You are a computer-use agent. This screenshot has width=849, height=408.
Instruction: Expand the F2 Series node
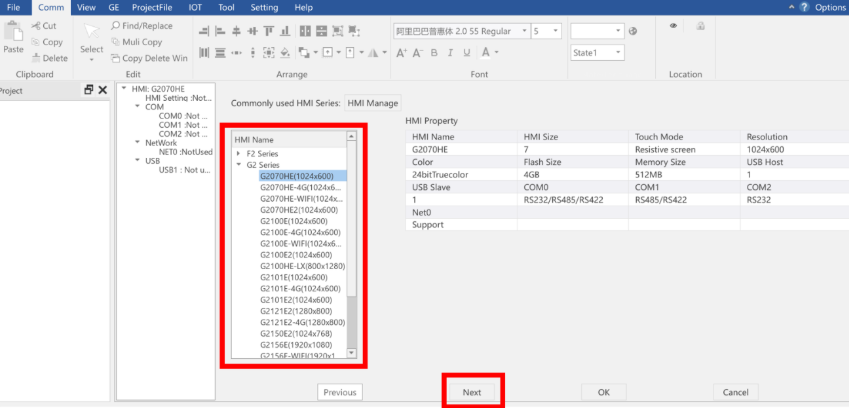(x=239, y=154)
